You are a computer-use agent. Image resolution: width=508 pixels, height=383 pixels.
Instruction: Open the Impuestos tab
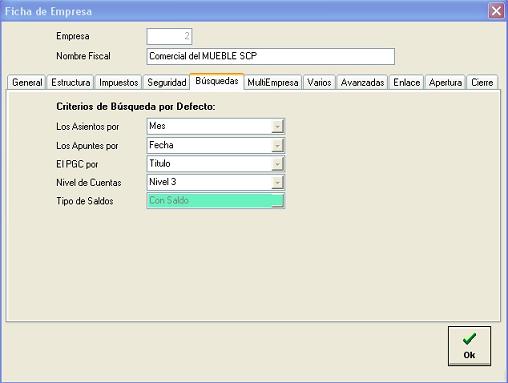[x=119, y=82]
